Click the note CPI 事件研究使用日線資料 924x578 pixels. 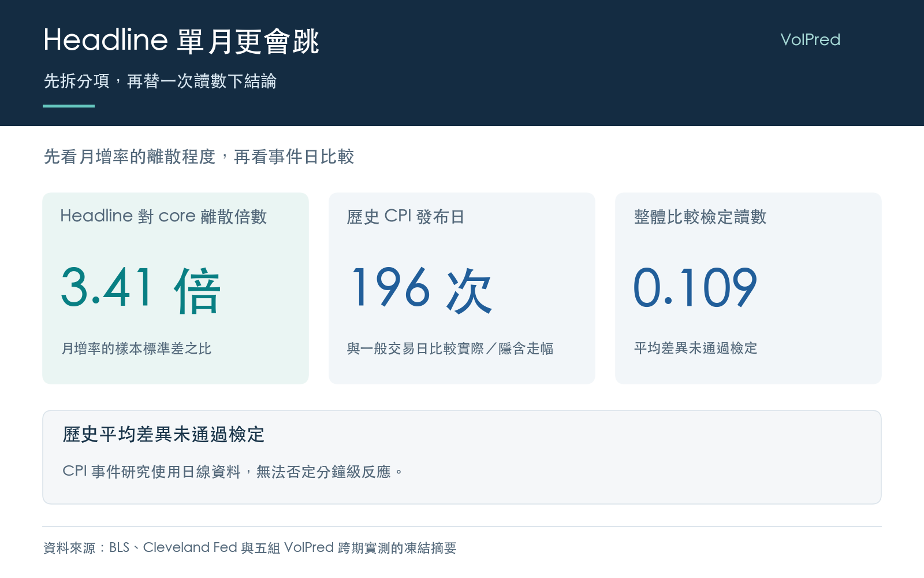click(x=151, y=472)
